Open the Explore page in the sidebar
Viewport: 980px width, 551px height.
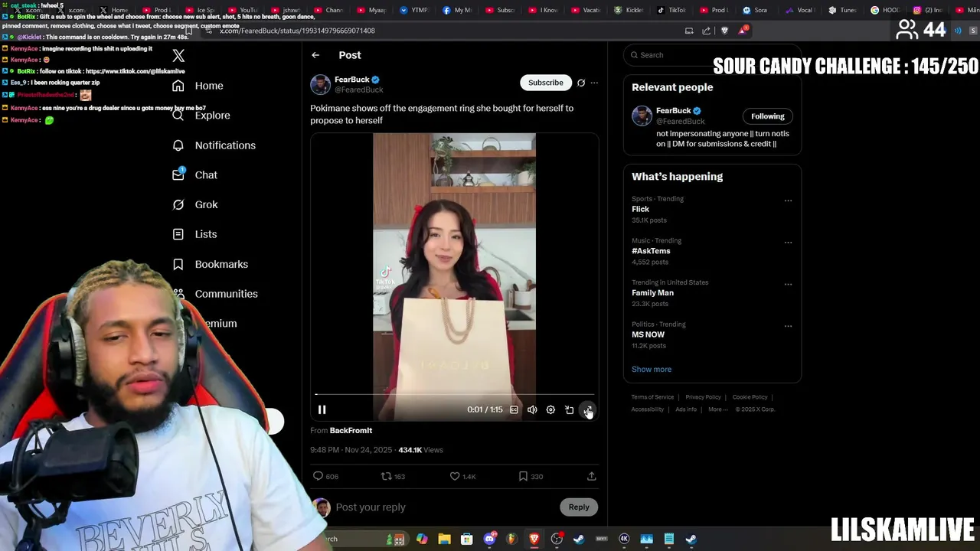[x=201, y=116]
